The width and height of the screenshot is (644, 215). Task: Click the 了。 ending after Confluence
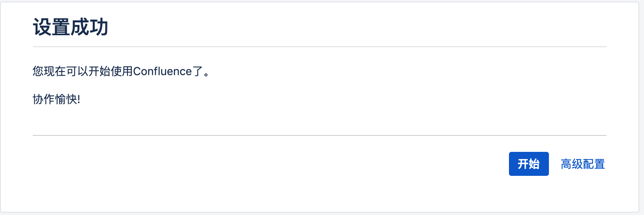201,72
